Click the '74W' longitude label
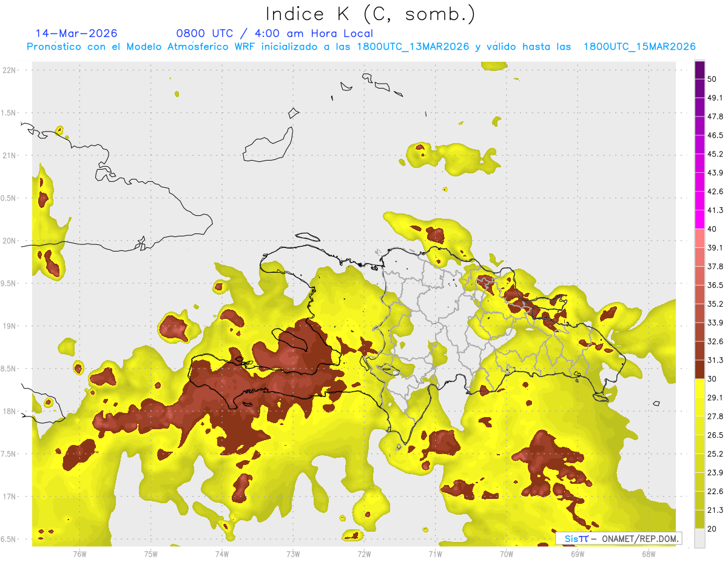 click(x=222, y=554)
